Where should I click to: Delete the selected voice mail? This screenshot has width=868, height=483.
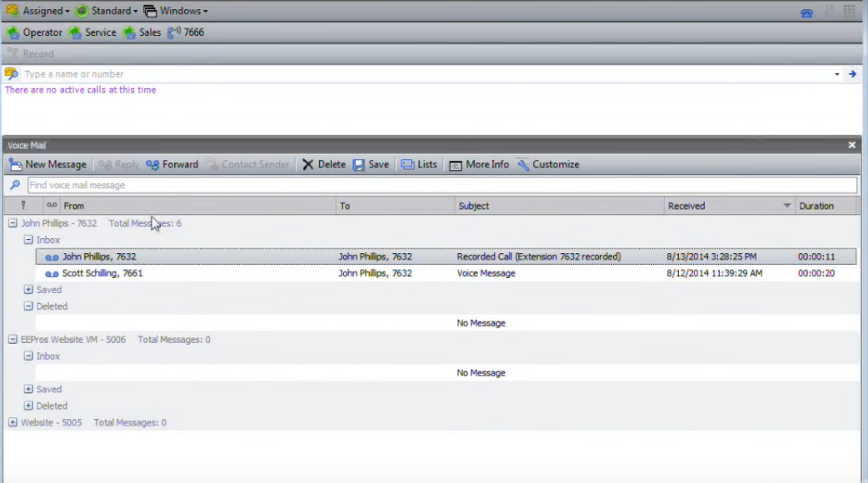pos(324,164)
